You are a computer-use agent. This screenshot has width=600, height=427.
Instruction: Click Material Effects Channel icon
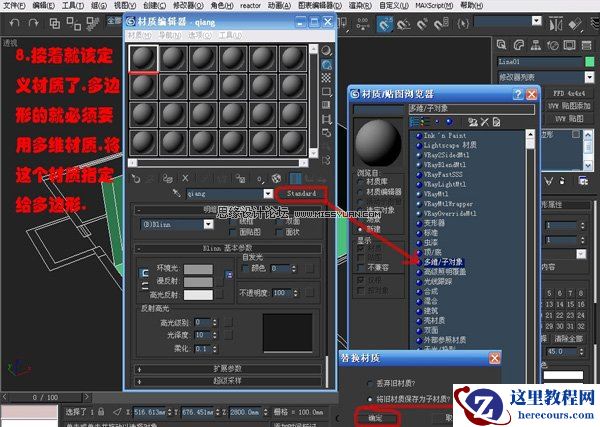click(261, 179)
